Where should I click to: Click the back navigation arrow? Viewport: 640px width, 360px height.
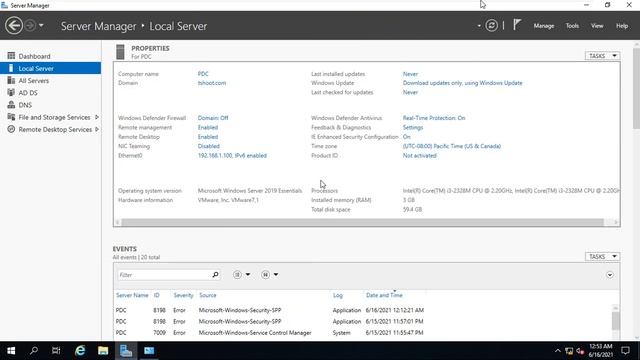pos(14,26)
